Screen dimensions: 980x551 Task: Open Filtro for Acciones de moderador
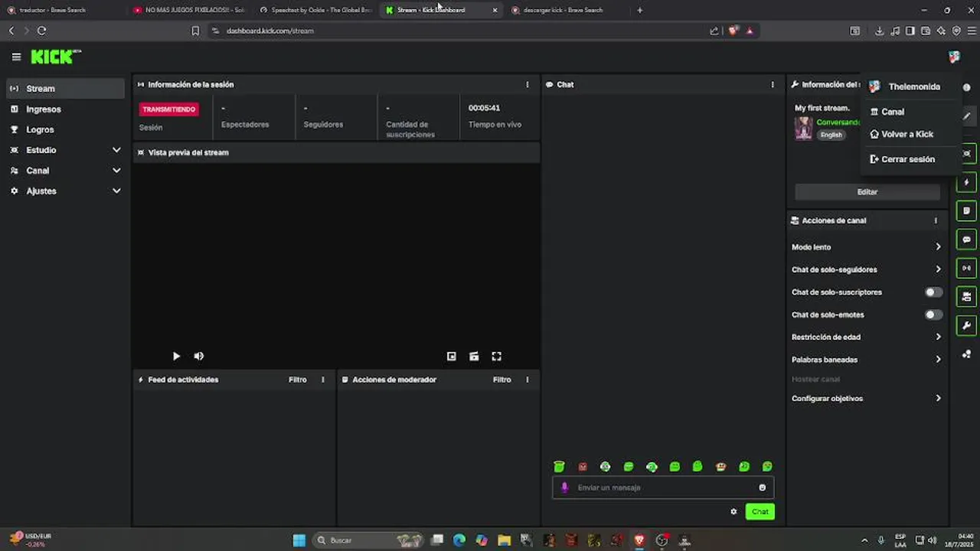click(502, 380)
